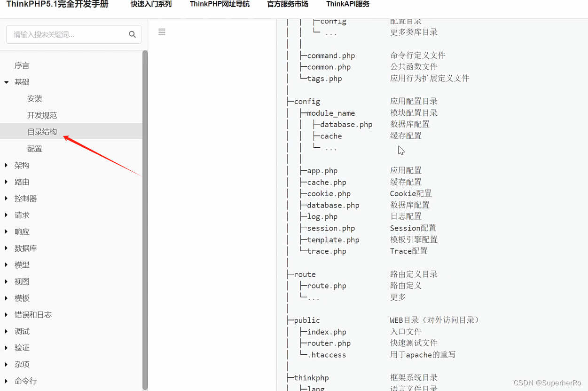Click the 公共函数文件 description

point(414,67)
